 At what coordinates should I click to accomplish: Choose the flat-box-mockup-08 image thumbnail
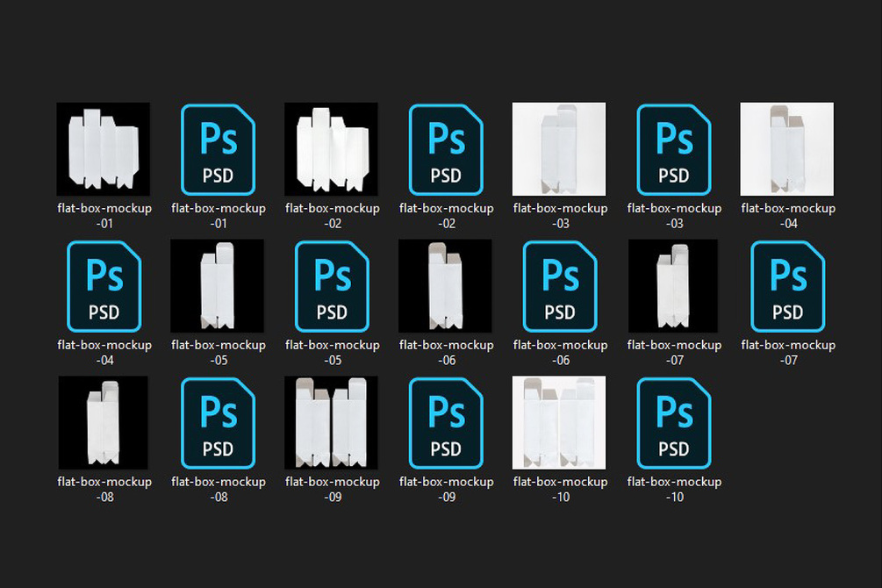[x=104, y=423]
